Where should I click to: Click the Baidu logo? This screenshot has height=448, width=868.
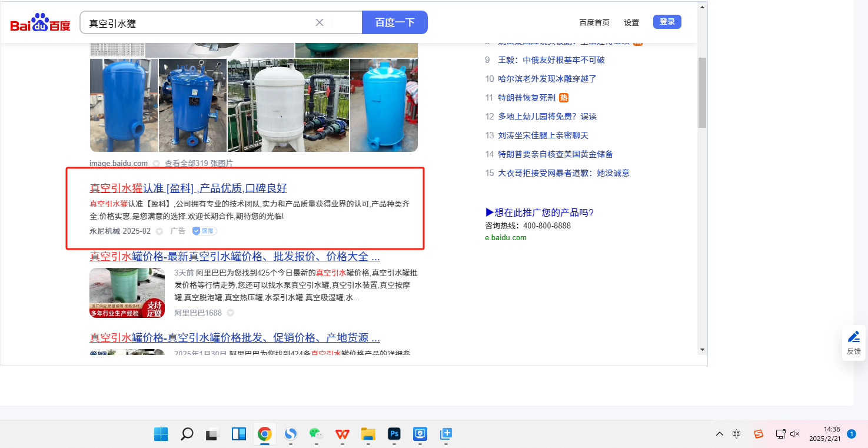pyautogui.click(x=40, y=23)
